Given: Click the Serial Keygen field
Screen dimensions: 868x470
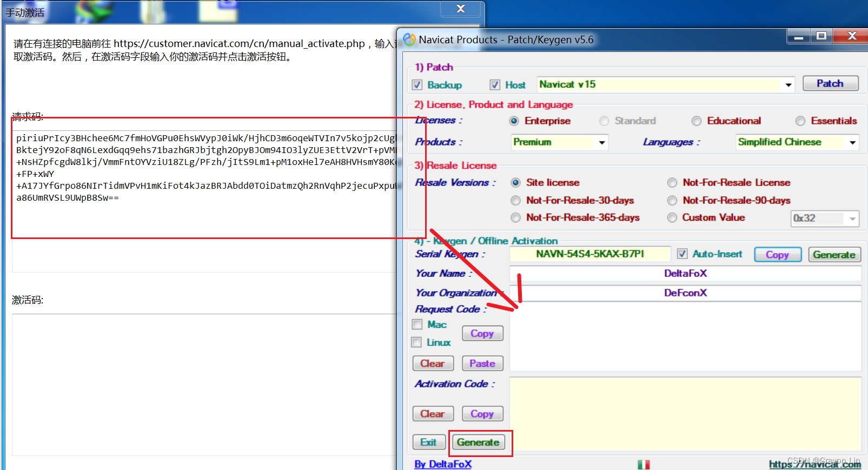Looking at the screenshot, I should point(590,254).
